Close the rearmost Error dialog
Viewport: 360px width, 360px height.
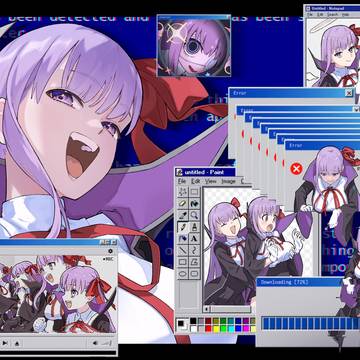349,93
